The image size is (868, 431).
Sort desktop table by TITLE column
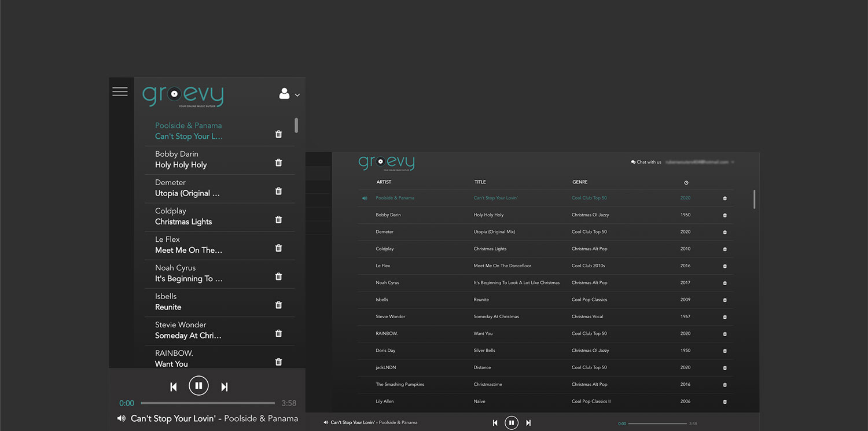coord(480,182)
